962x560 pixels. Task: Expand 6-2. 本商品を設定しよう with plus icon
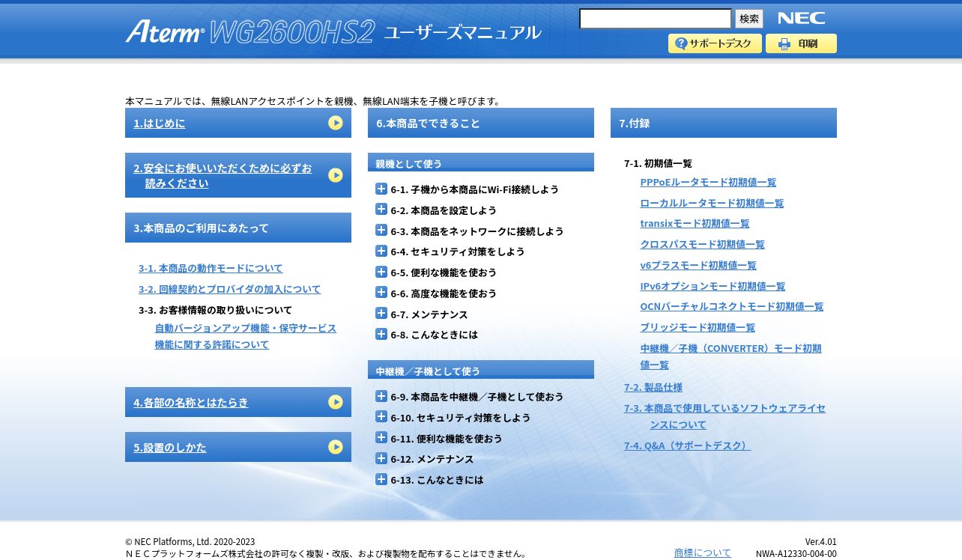click(381, 210)
